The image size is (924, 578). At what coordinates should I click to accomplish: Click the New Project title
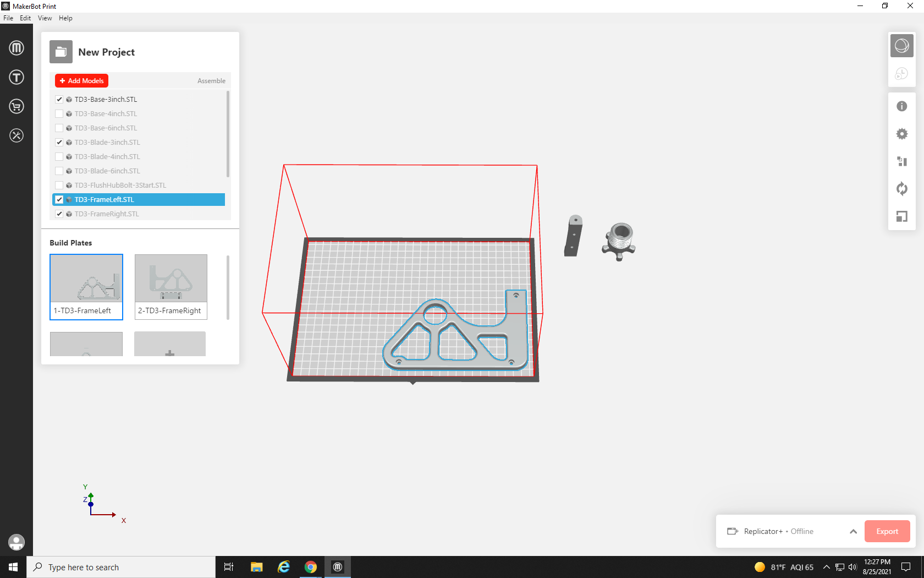[106, 52]
